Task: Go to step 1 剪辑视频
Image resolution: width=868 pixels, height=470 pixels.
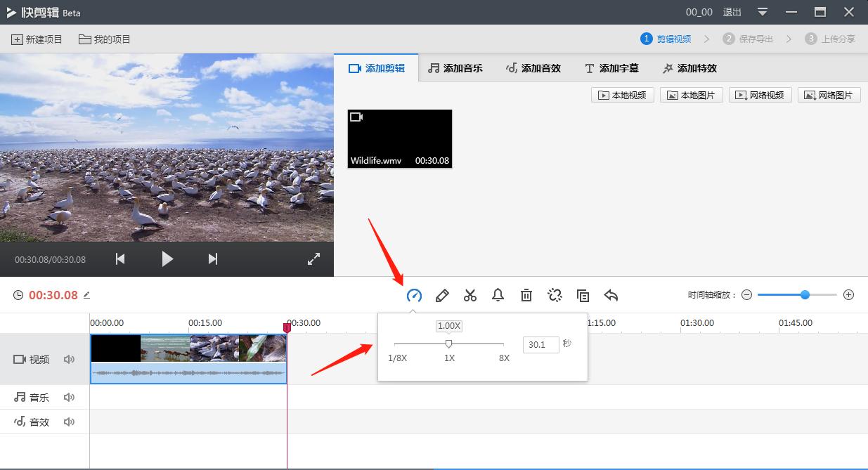Action: (666, 39)
